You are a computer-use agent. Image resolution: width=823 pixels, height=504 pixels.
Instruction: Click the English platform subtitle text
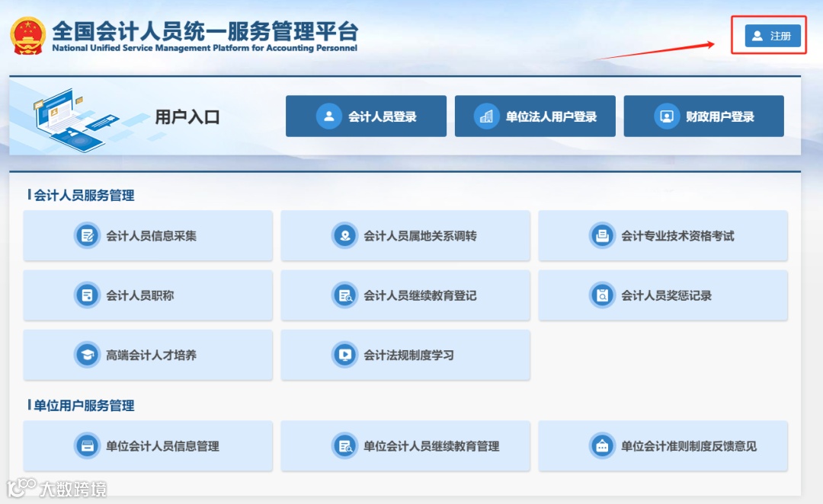pyautogui.click(x=205, y=48)
